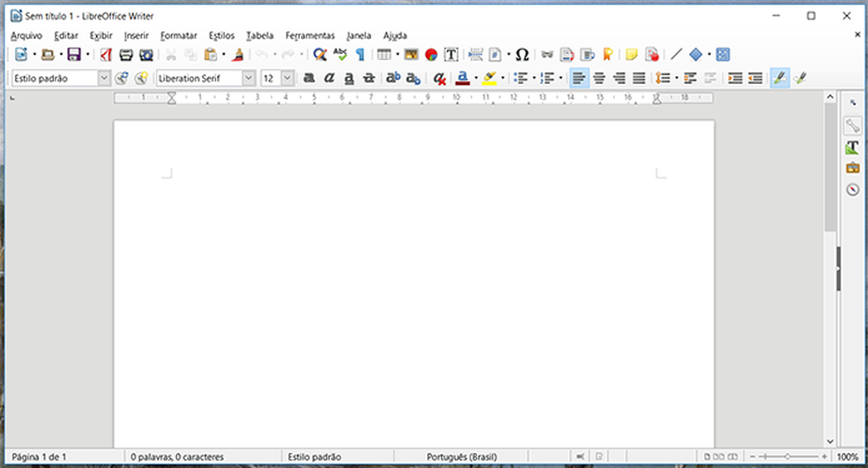Open the Arquivo menu

26,35
